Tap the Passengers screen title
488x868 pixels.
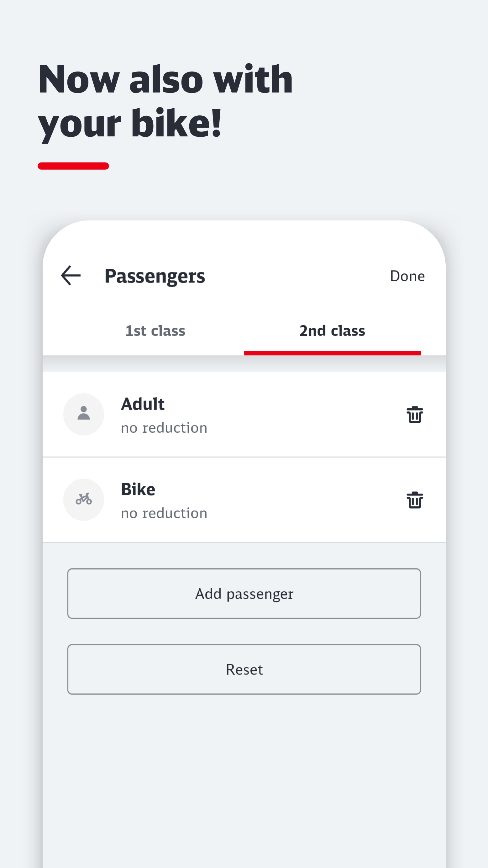(x=155, y=276)
